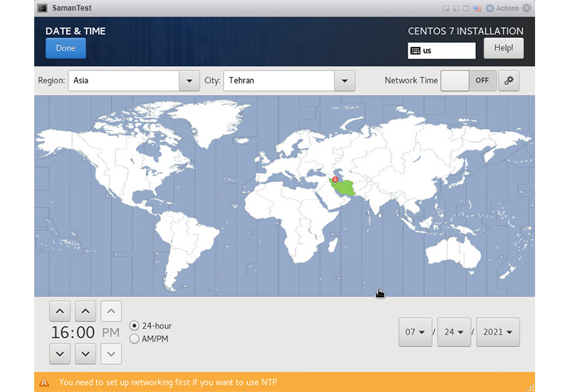Open the day dropdown showing 24
Image resolution: width=570 pixels, height=392 pixels.
click(x=454, y=332)
